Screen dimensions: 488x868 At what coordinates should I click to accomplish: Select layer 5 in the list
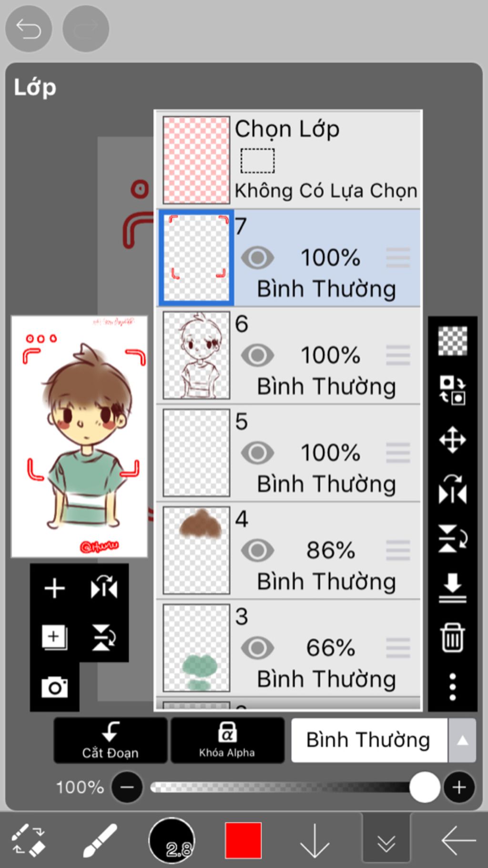288,453
